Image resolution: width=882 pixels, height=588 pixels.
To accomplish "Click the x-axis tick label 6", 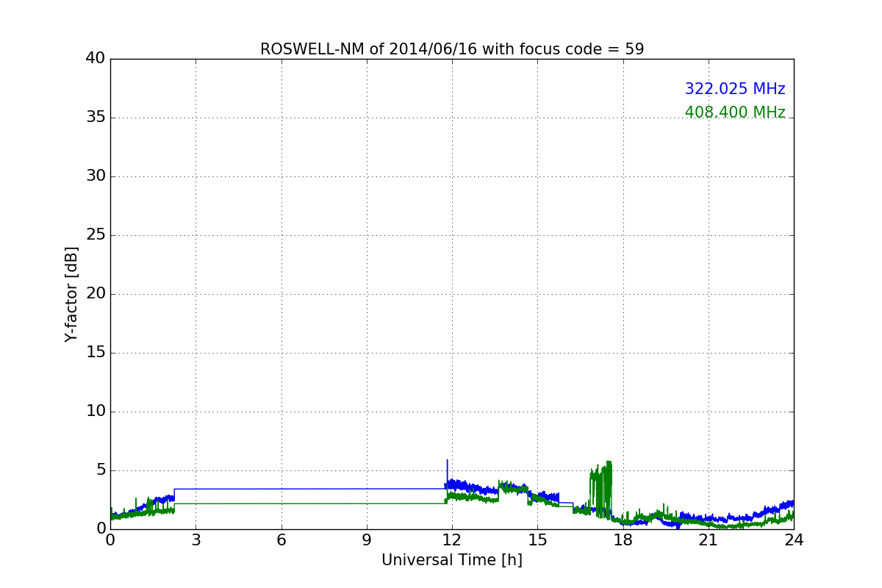I will (282, 540).
